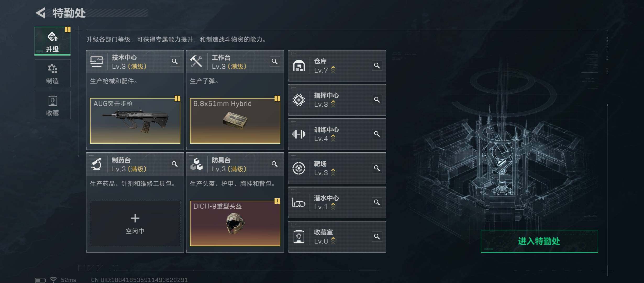Add production in the idle 空闲中 slot
Image resolution: width=644 pixels, height=283 pixels.
pos(135,224)
